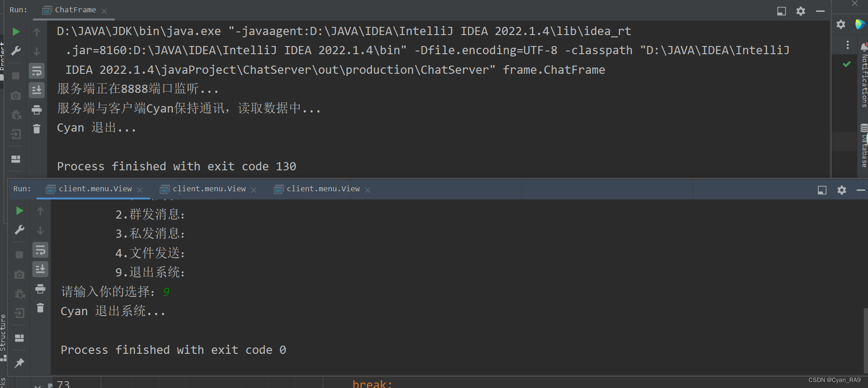Click the colorful plugin icon at top right
This screenshot has height=388, width=868.
861,24
